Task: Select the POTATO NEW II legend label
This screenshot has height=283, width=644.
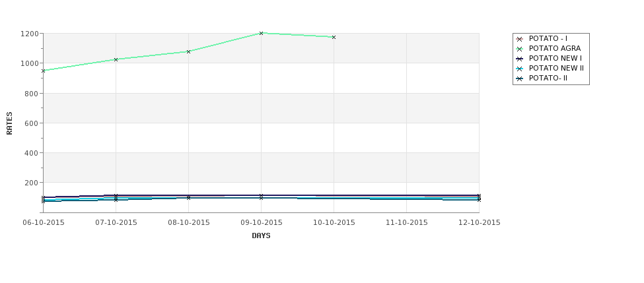Action: [556, 68]
